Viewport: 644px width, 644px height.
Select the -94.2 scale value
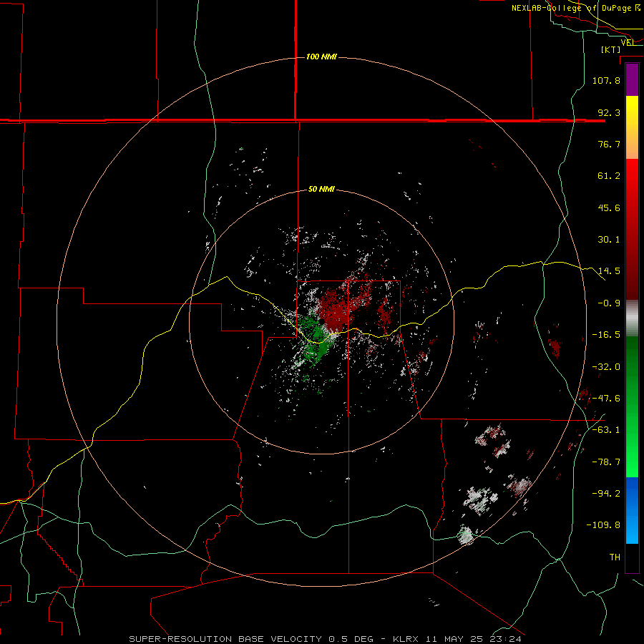(606, 493)
